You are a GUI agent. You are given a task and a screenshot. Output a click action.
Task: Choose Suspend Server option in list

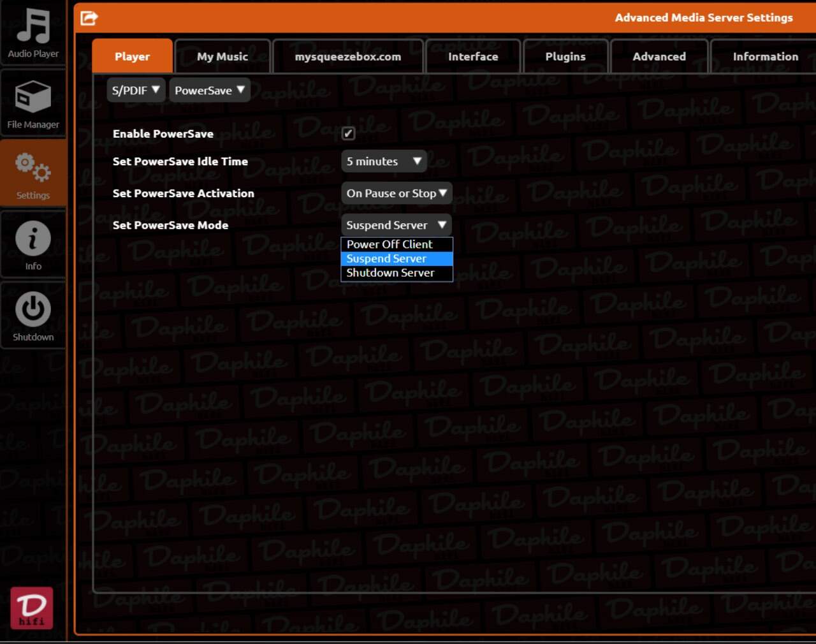[397, 258]
